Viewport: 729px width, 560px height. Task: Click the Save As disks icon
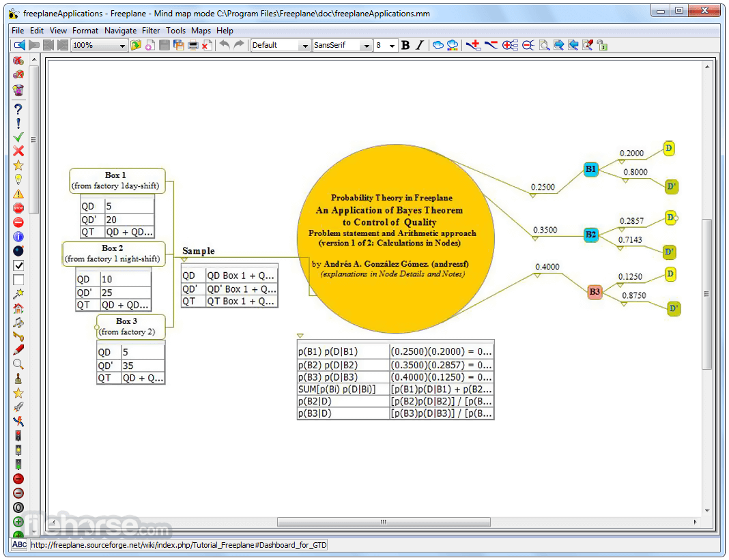point(179,45)
